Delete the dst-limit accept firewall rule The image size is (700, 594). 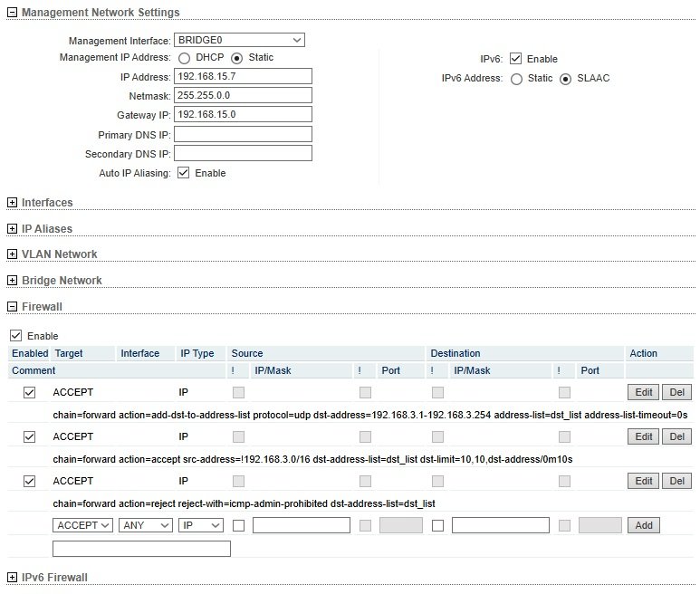(x=676, y=436)
